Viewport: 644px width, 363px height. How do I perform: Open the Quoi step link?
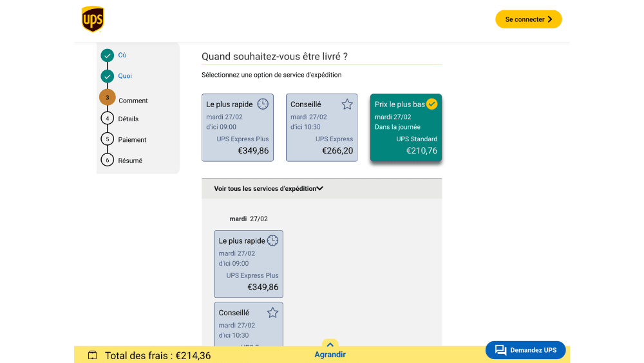[x=125, y=76]
